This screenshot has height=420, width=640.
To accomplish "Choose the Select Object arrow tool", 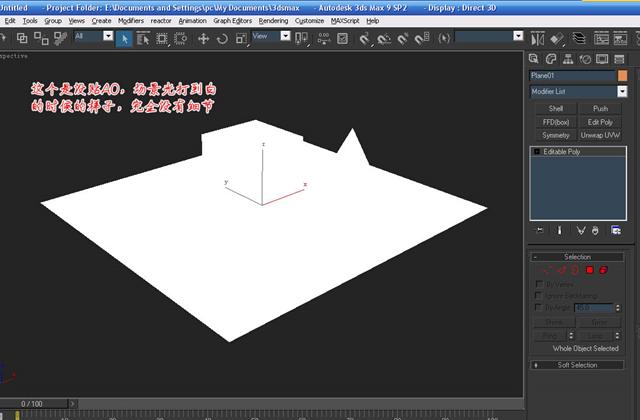I will click(x=124, y=39).
